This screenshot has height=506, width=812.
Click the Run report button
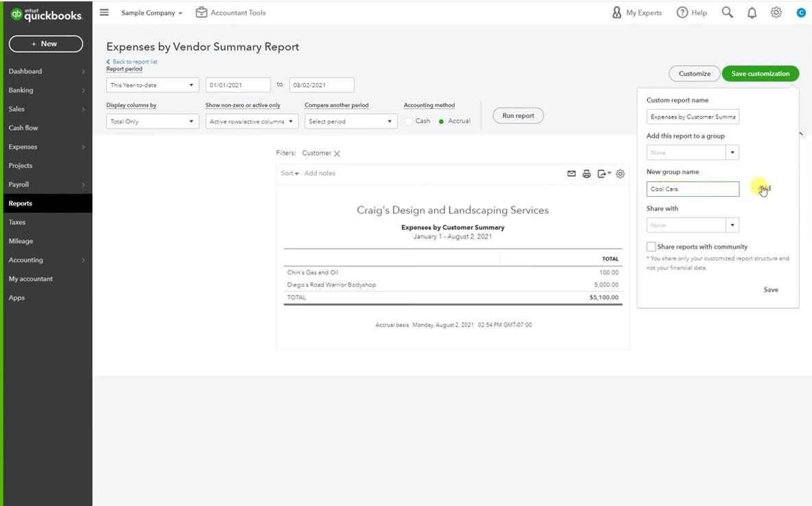[518, 115]
